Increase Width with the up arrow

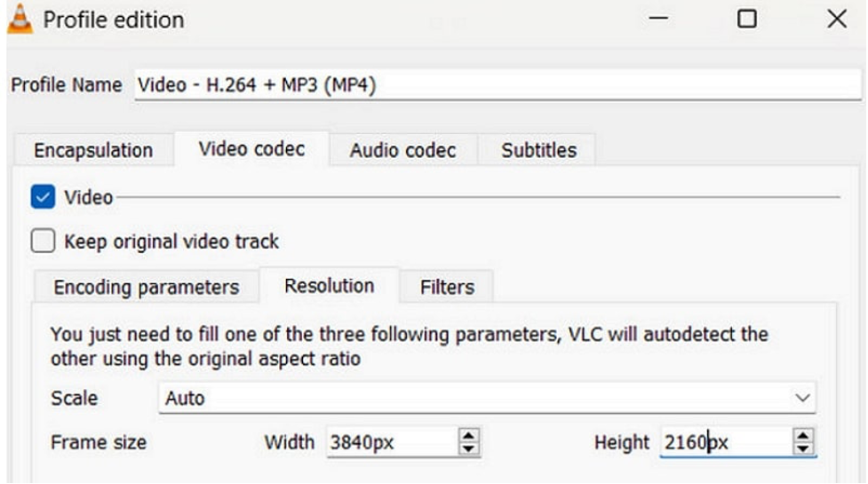point(468,435)
